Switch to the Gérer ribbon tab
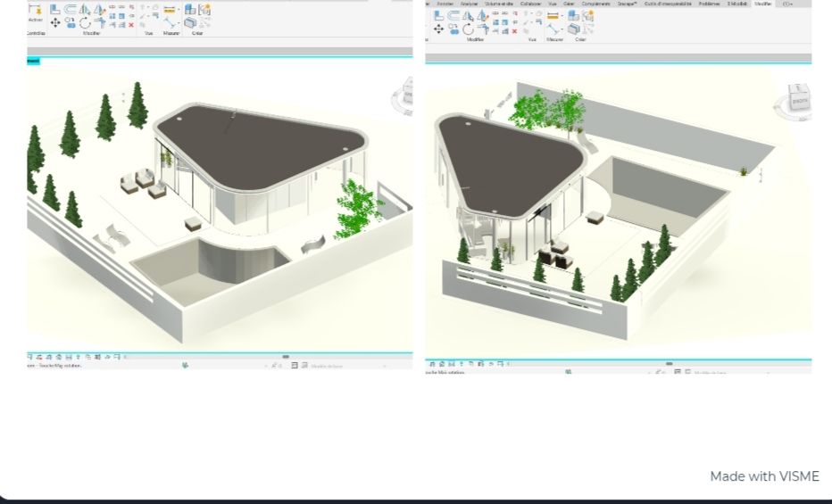 [x=568, y=4]
